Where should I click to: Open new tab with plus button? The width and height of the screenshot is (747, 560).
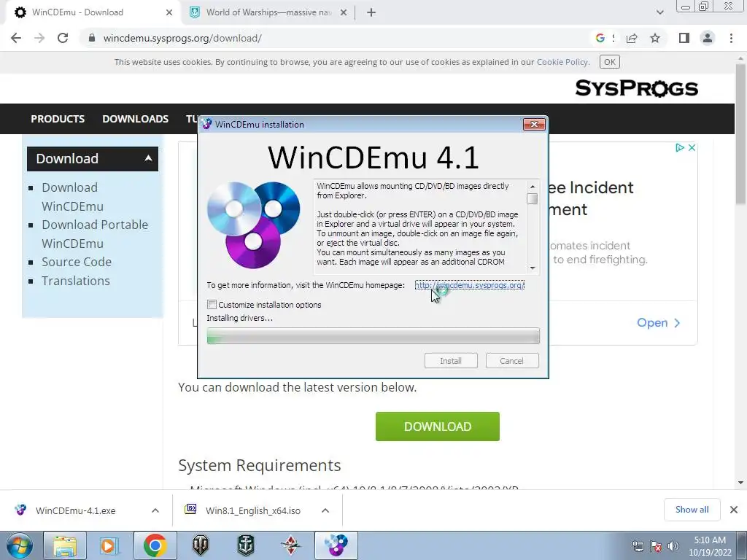click(371, 12)
